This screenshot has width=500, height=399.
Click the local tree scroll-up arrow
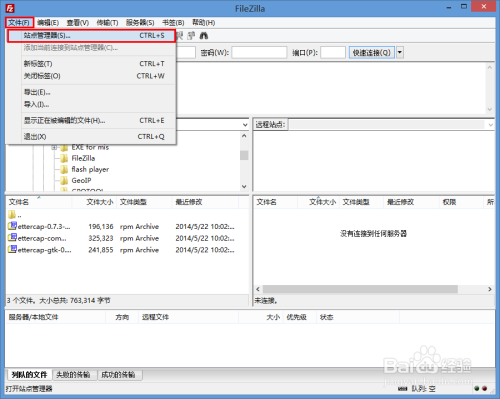pyautogui.click(x=244, y=136)
